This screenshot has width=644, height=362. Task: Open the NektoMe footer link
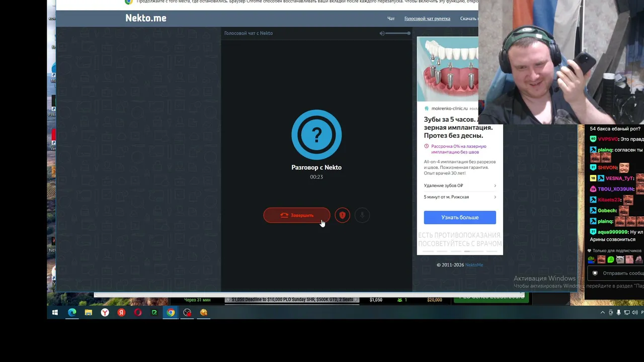(x=474, y=265)
